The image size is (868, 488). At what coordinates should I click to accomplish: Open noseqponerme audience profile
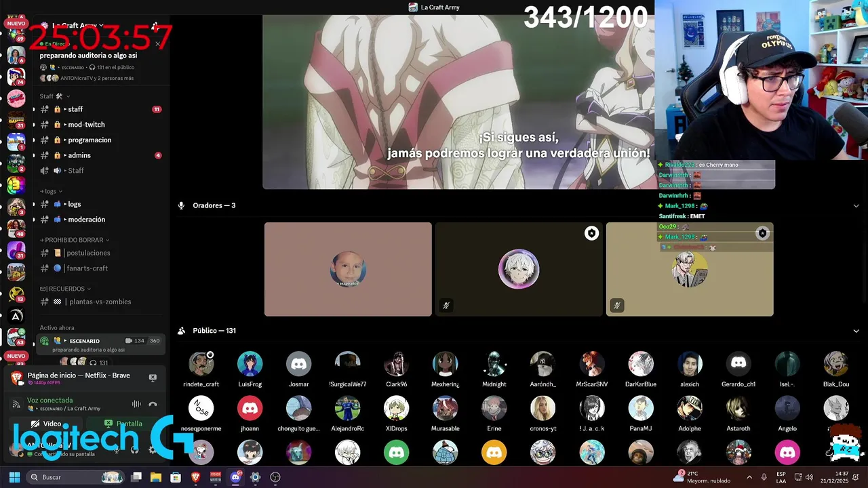click(201, 414)
